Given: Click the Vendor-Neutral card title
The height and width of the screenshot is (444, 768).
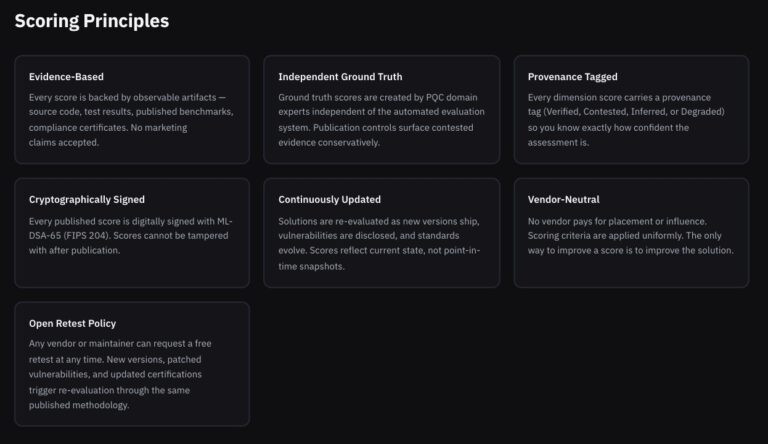Looking at the screenshot, I should (563, 199).
